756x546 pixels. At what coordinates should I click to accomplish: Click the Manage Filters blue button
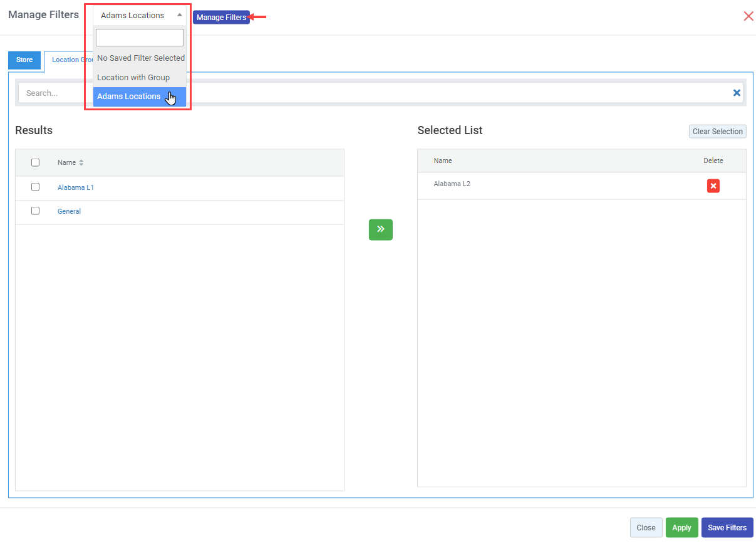click(x=221, y=18)
